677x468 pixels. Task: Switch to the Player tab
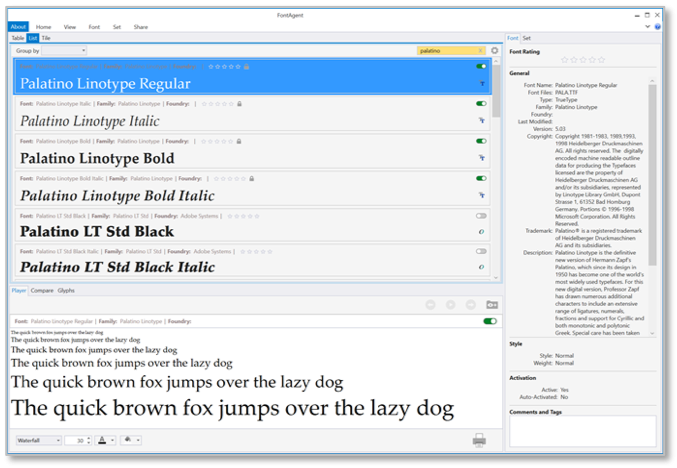tap(19, 291)
